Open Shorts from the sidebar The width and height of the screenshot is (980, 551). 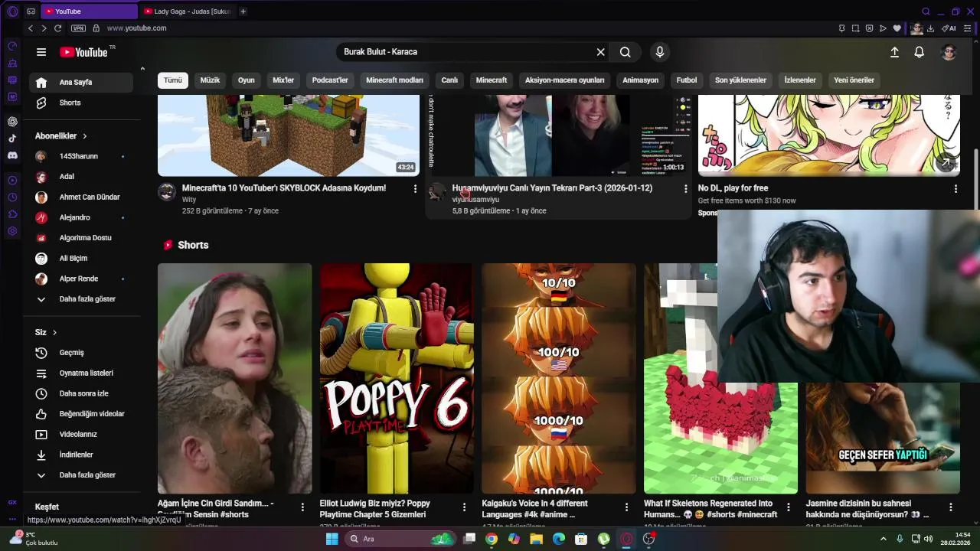point(81,103)
